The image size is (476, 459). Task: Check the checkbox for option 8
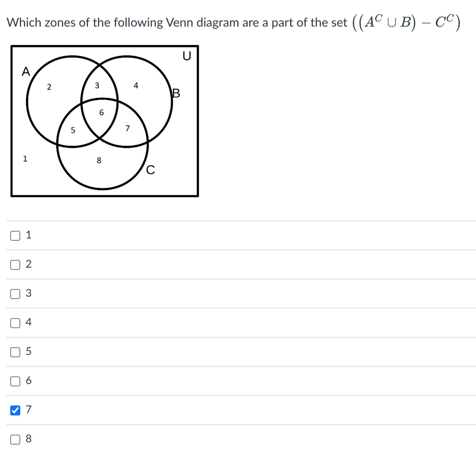pos(15,439)
